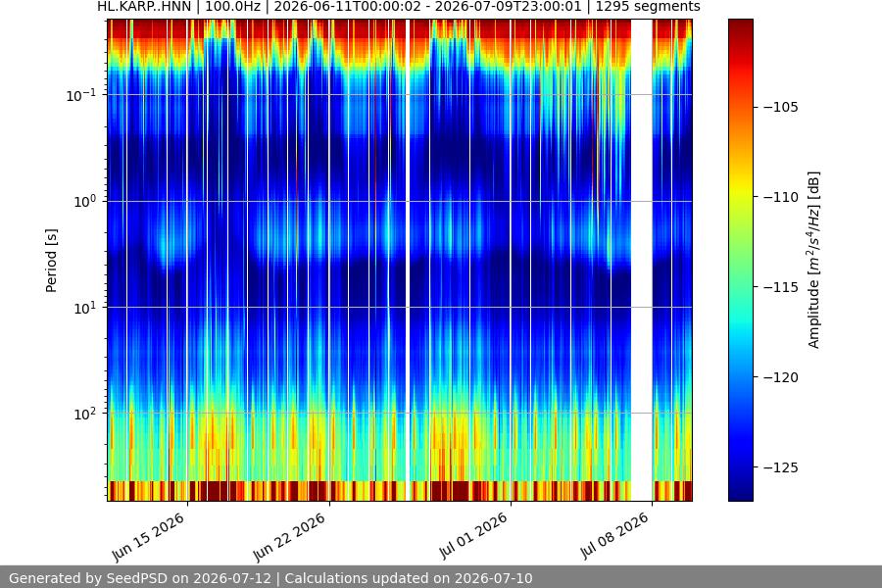Click the 'Period [s]' y-axis label
The height and width of the screenshot is (588, 882).
click(x=51, y=261)
